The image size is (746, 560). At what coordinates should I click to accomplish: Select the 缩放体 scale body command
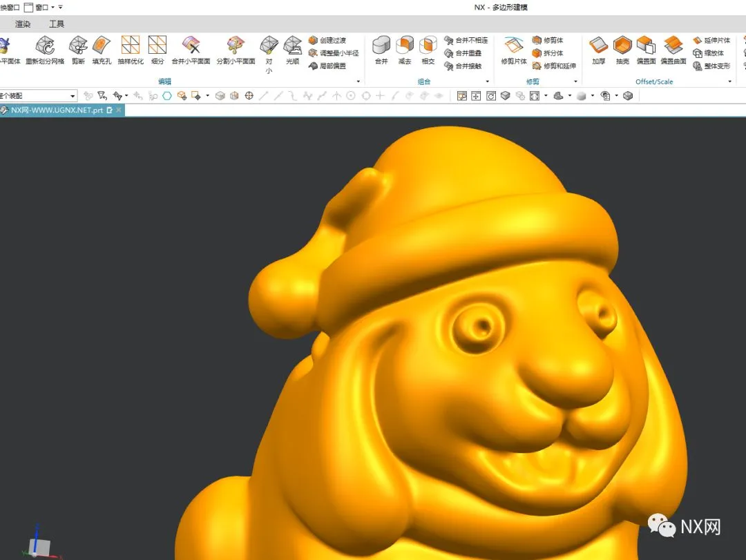[x=709, y=53]
